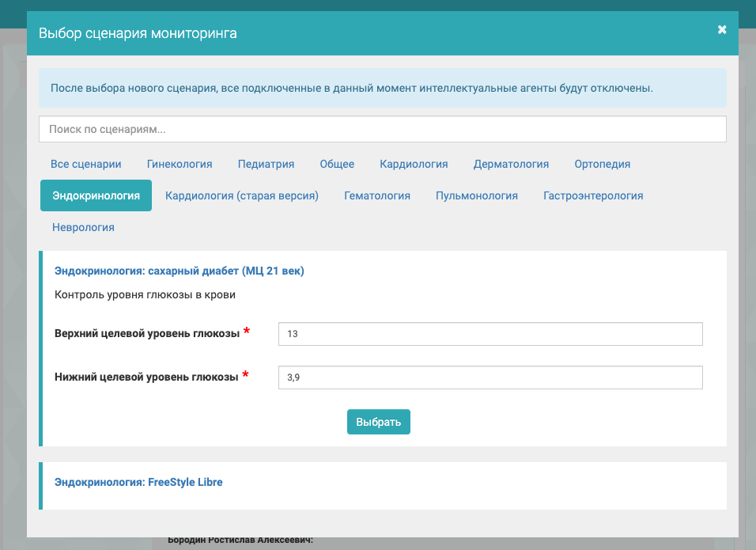Switch to the Неврология tab
Viewport: 756px width, 550px height.
pyautogui.click(x=83, y=227)
